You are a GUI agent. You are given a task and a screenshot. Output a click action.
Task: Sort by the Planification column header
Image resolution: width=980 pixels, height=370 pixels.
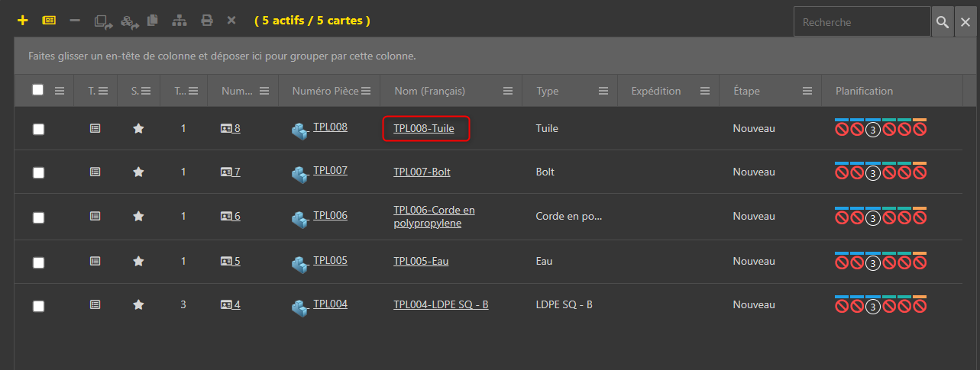(x=864, y=91)
